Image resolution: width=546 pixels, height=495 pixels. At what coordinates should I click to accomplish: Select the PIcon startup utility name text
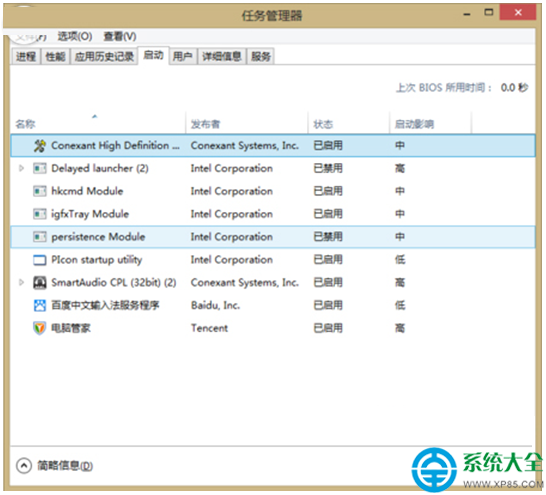coord(96,260)
